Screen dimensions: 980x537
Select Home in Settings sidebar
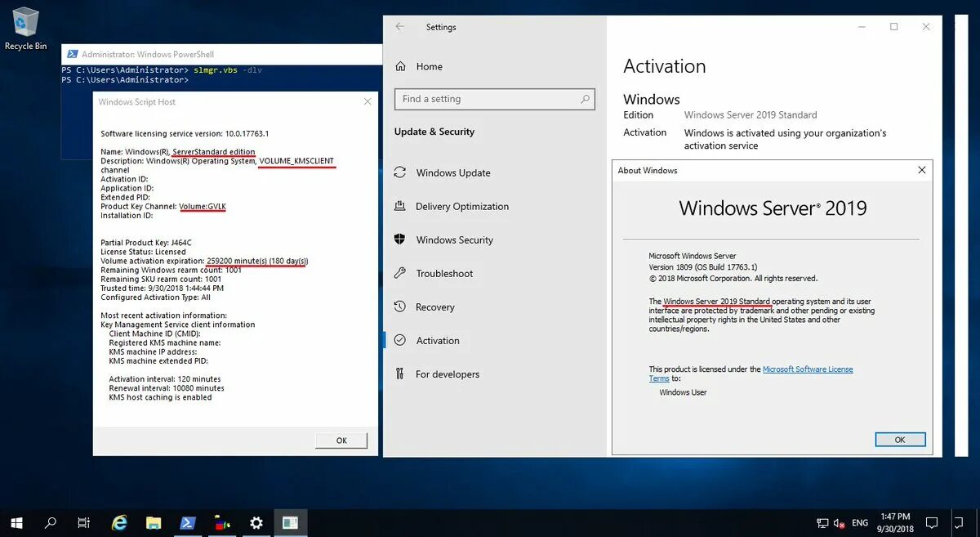(x=430, y=66)
